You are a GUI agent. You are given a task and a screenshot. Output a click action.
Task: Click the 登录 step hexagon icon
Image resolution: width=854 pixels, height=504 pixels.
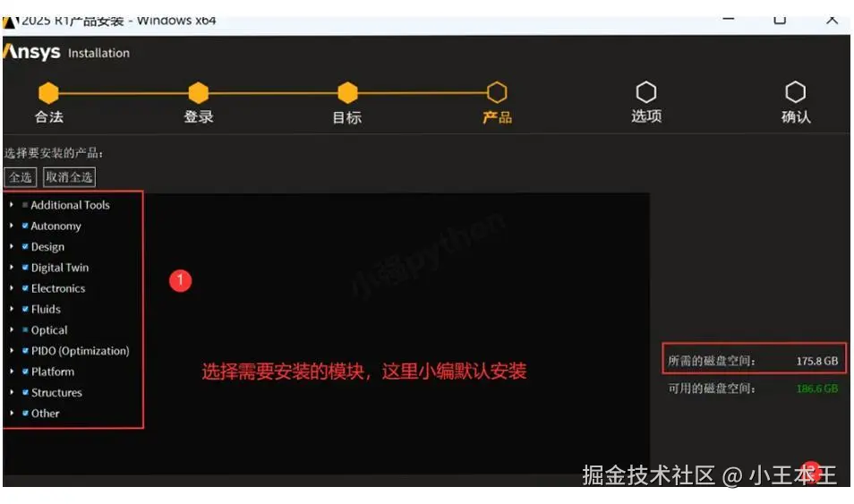click(x=198, y=92)
